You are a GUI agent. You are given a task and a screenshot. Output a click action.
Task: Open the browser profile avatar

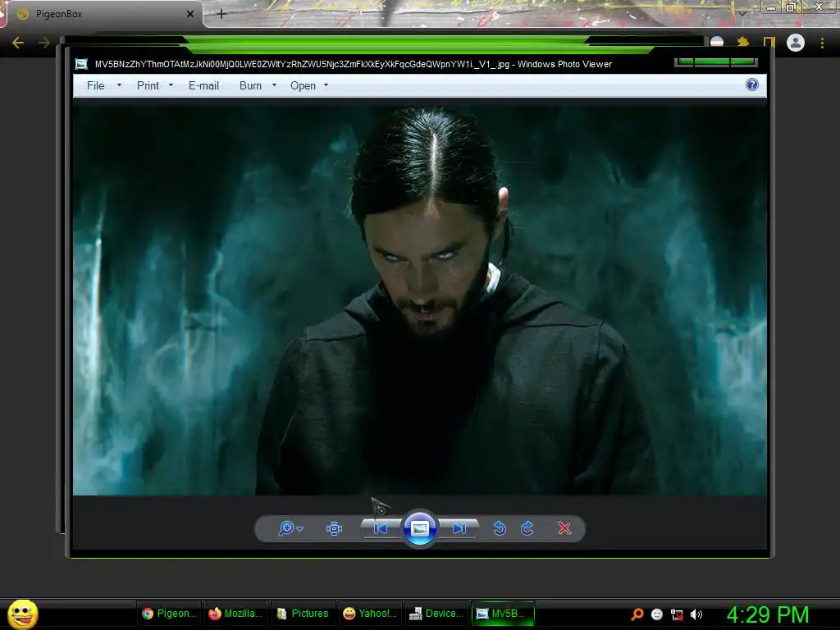pos(796,43)
